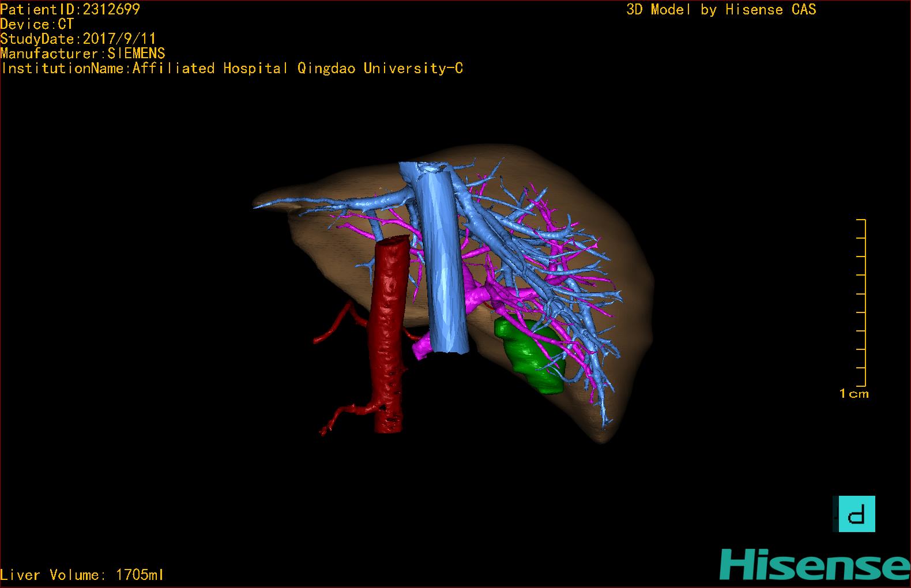This screenshot has height=588, width=911.
Task: Click the 1cm scale label
Action: tap(854, 394)
